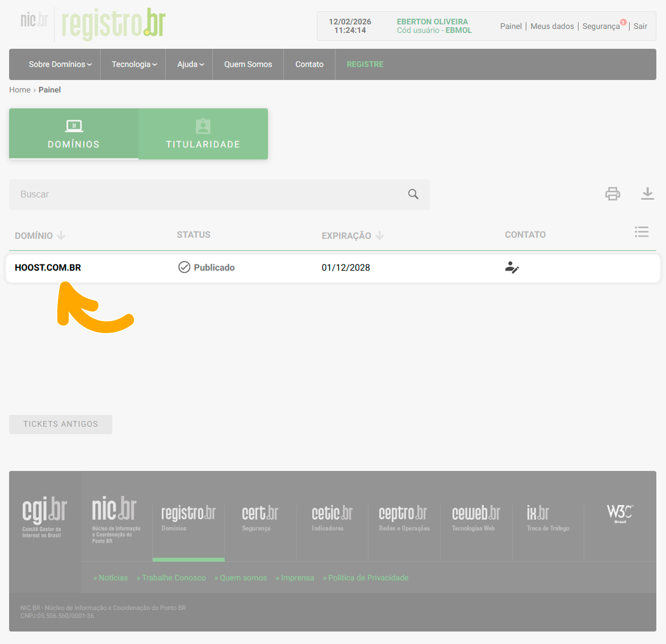The height and width of the screenshot is (644, 666).
Task: Click the registro.br logo
Action: click(114, 24)
